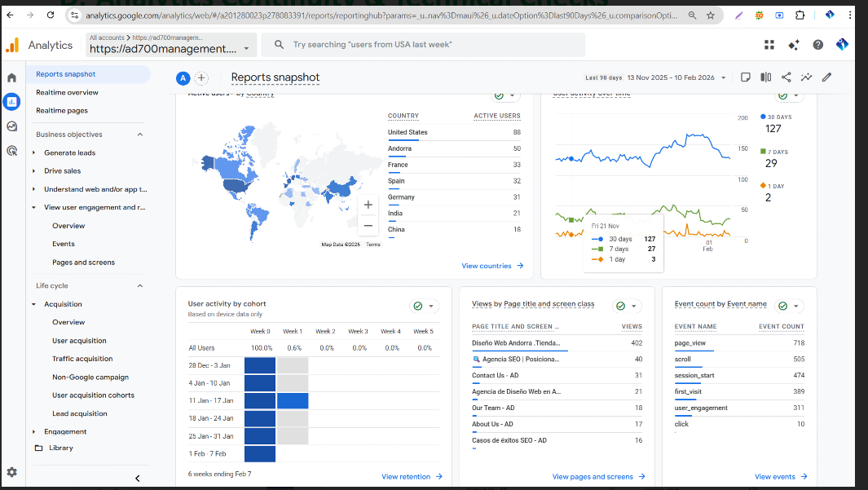Open the Home icon in left rail

(x=11, y=77)
